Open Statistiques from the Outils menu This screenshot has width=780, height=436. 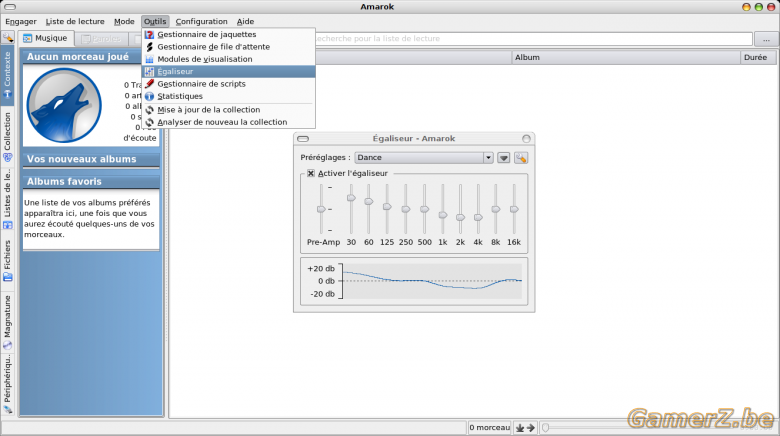click(x=228, y=97)
